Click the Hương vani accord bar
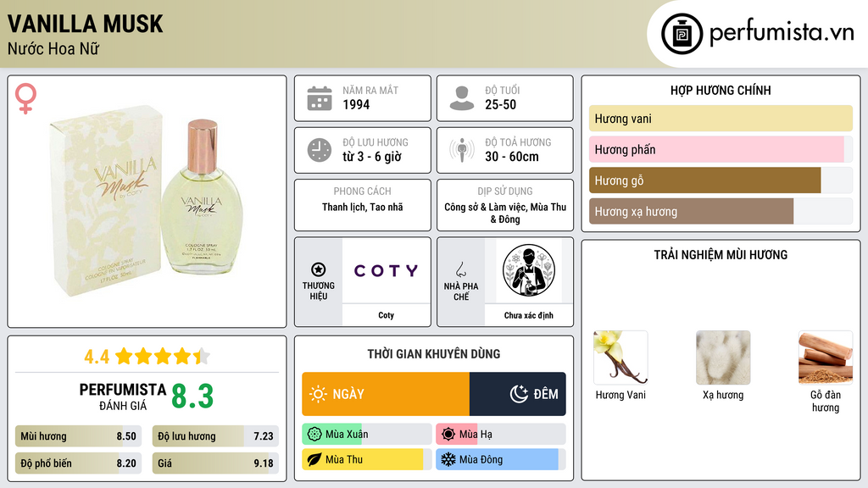Image resolution: width=868 pixels, height=488 pixels. coord(721,119)
